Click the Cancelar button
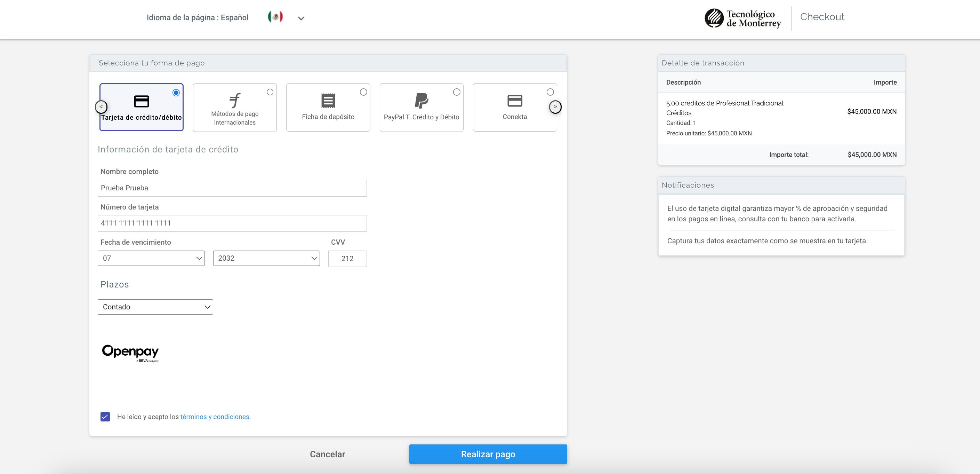This screenshot has height=474, width=980. point(327,454)
